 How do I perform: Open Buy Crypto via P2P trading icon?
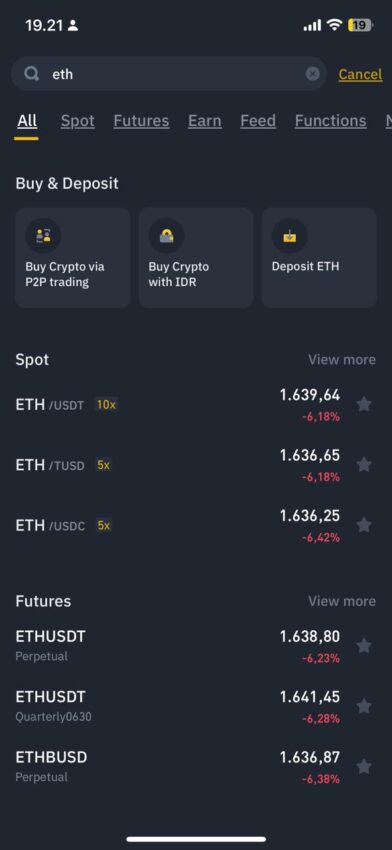[x=43, y=235]
